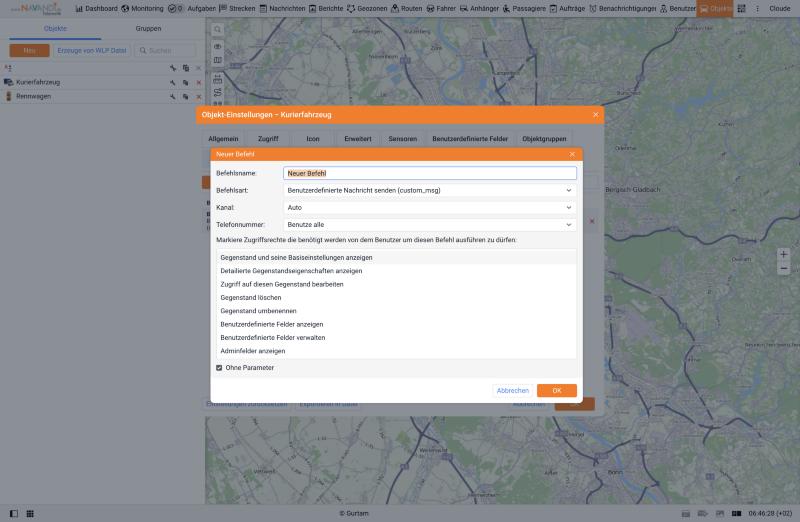
Task: Switch to the Sensoren tab
Action: tap(403, 139)
